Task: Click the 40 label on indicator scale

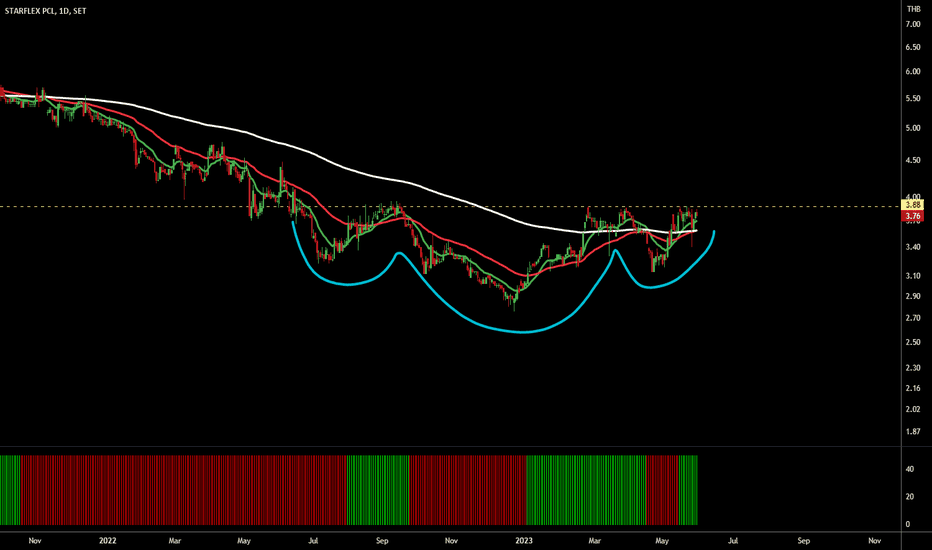Action: click(x=909, y=469)
